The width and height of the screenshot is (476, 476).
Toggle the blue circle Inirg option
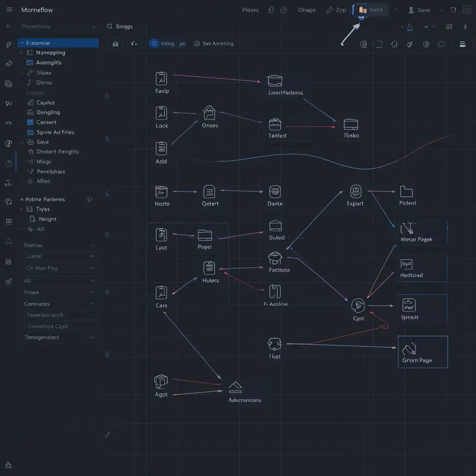click(154, 44)
